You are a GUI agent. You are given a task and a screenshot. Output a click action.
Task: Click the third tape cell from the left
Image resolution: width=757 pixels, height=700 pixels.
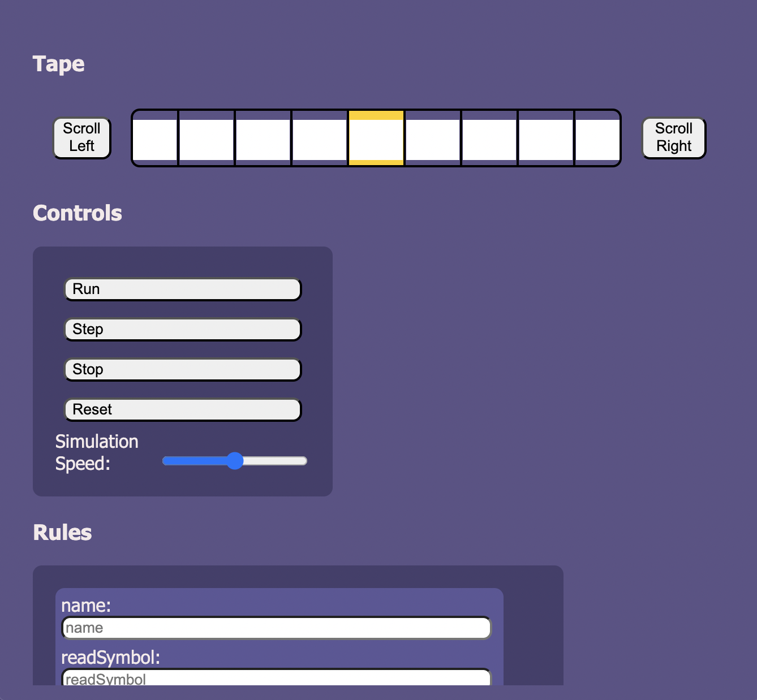click(x=263, y=139)
